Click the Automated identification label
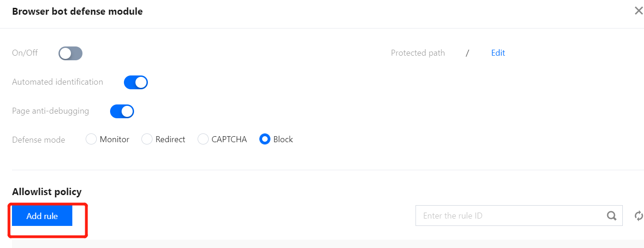 [x=58, y=82]
